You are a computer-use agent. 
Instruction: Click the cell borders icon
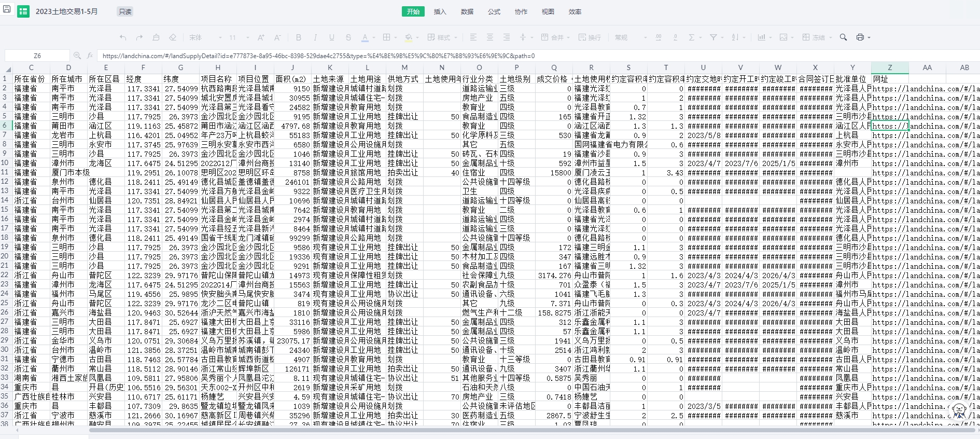386,37
